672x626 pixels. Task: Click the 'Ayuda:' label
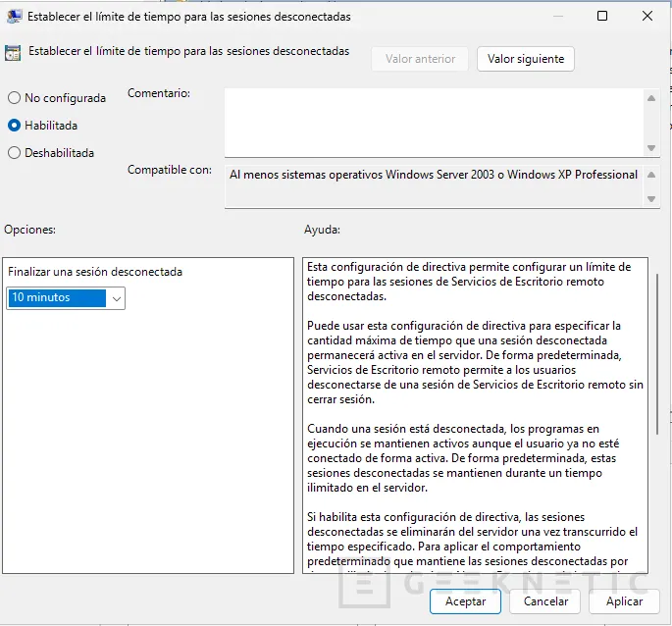click(323, 230)
